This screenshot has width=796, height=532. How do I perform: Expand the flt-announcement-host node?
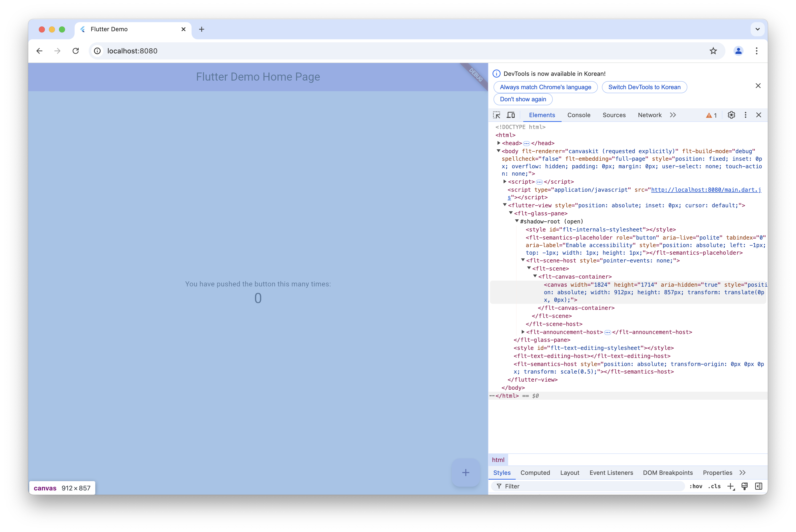click(523, 332)
